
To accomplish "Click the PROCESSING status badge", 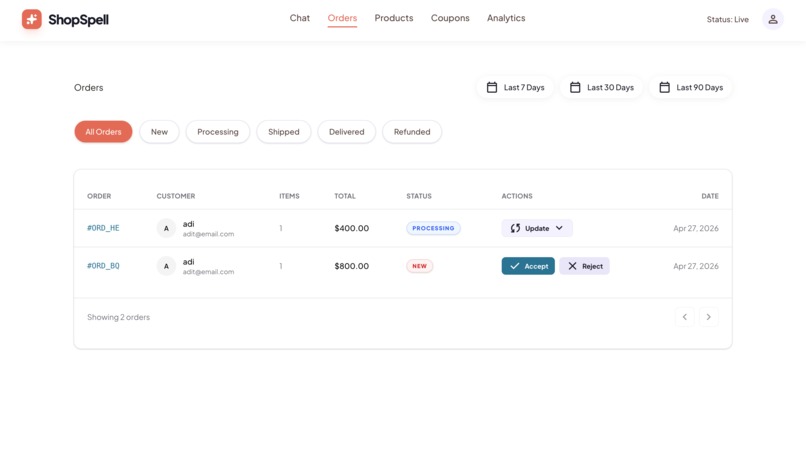I will (433, 228).
